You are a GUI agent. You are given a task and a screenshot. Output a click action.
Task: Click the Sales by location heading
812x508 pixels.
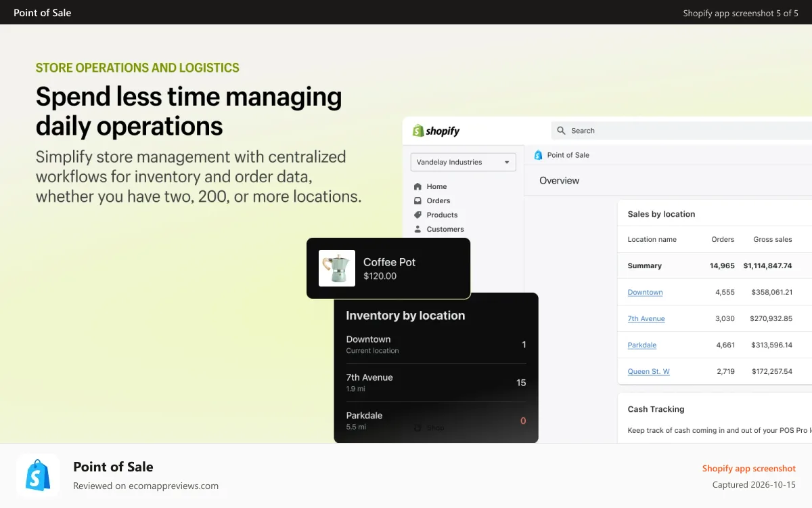(661, 214)
